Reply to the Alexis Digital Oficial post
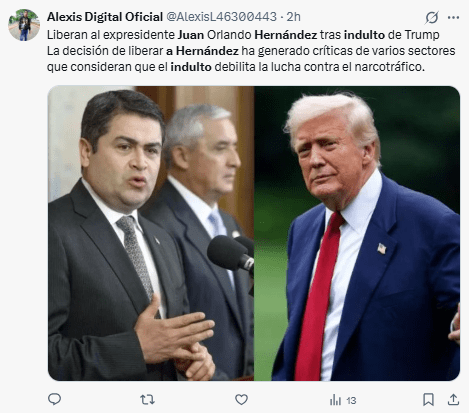This screenshot has height=413, width=469. 55,399
